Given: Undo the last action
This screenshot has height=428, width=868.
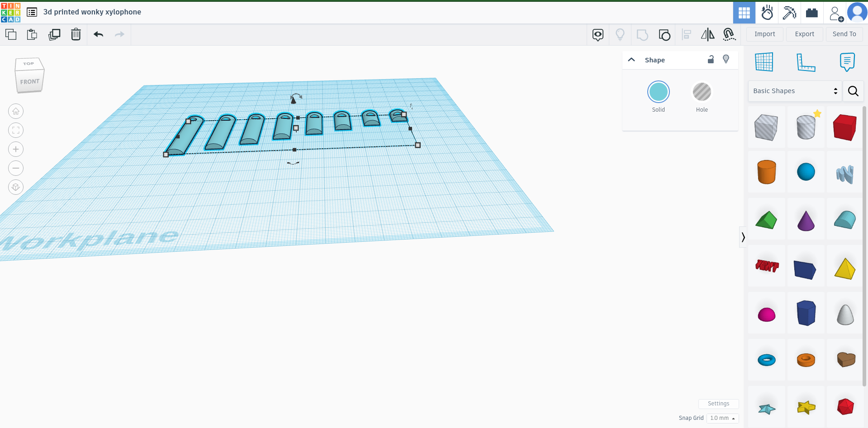Looking at the screenshot, I should coord(98,34).
